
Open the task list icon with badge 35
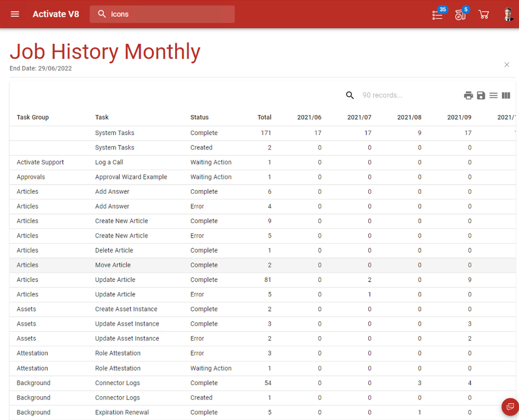438,14
